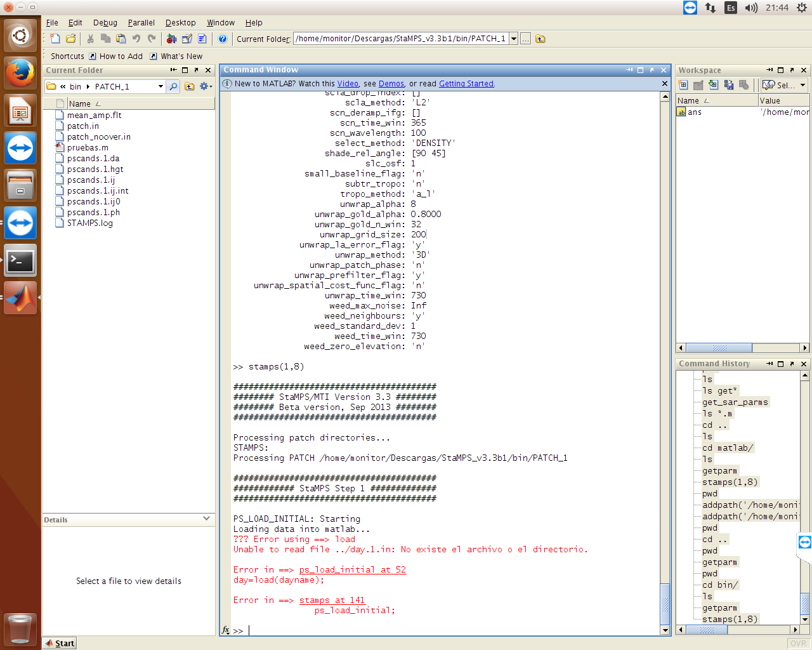Select STAMPS.log in Current Folder
The width and height of the screenshot is (812, 650).
pyautogui.click(x=90, y=223)
